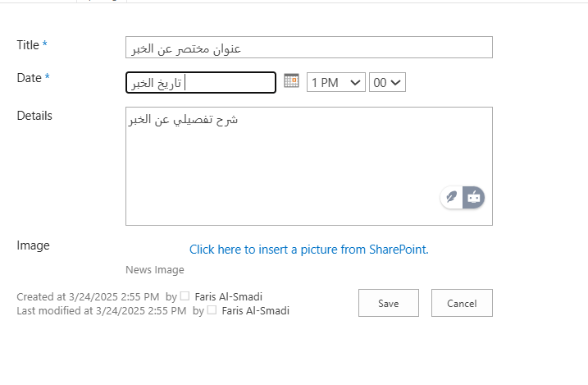
Task: Focus the Title text field
Action: click(308, 48)
